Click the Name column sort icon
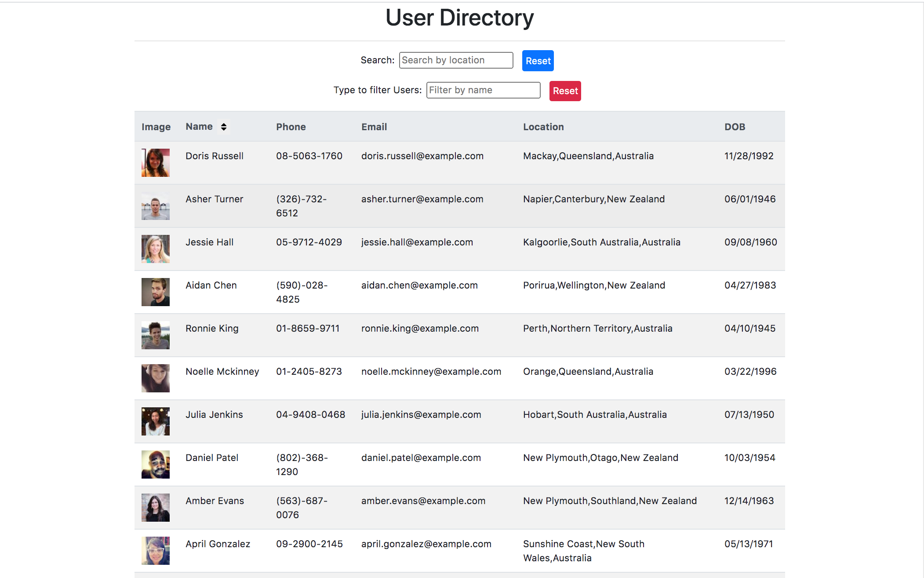The image size is (924, 578). 223,127
